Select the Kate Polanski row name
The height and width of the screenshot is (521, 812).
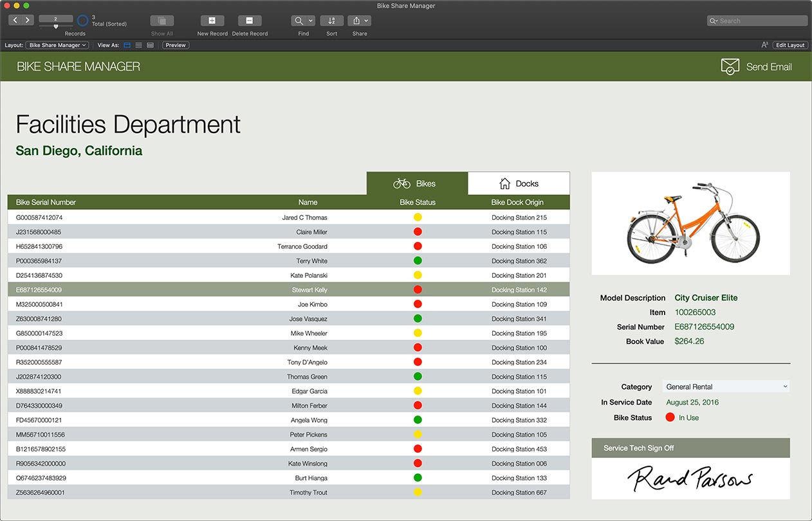click(x=309, y=275)
